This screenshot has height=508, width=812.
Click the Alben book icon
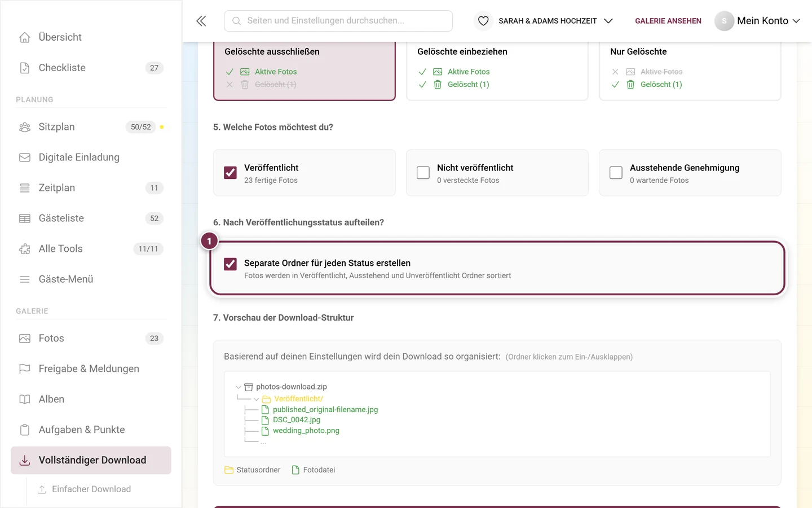(x=25, y=400)
